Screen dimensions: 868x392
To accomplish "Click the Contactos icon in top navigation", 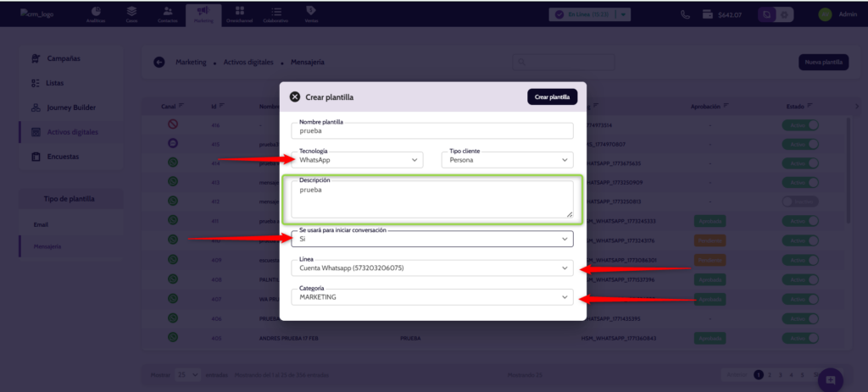I will (x=169, y=14).
